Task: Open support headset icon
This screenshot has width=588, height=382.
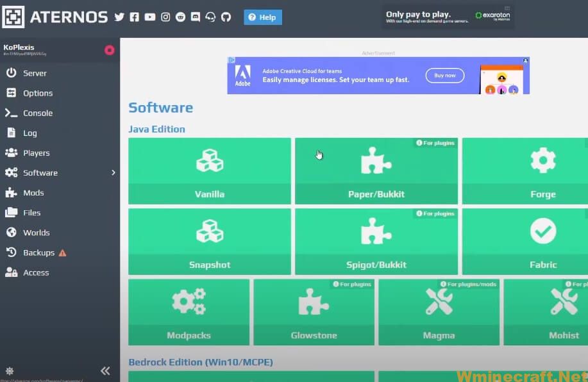Action: click(210, 17)
